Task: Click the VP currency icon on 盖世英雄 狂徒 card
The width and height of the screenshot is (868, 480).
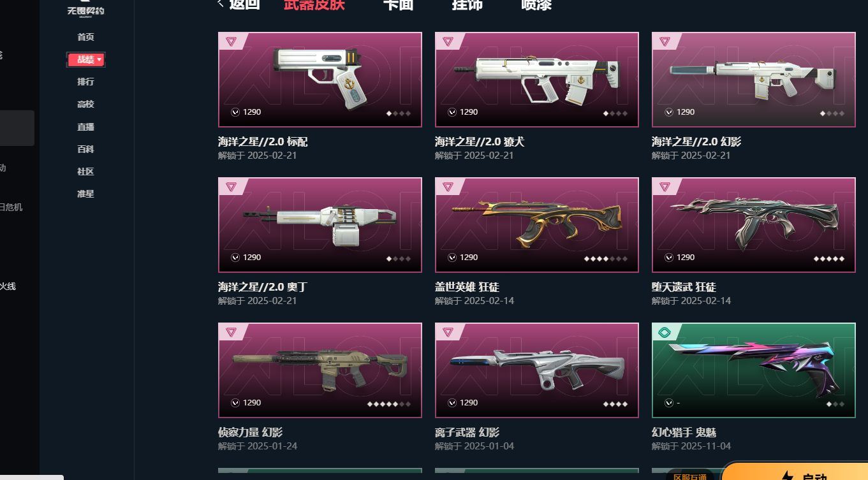Action: pyautogui.click(x=452, y=258)
